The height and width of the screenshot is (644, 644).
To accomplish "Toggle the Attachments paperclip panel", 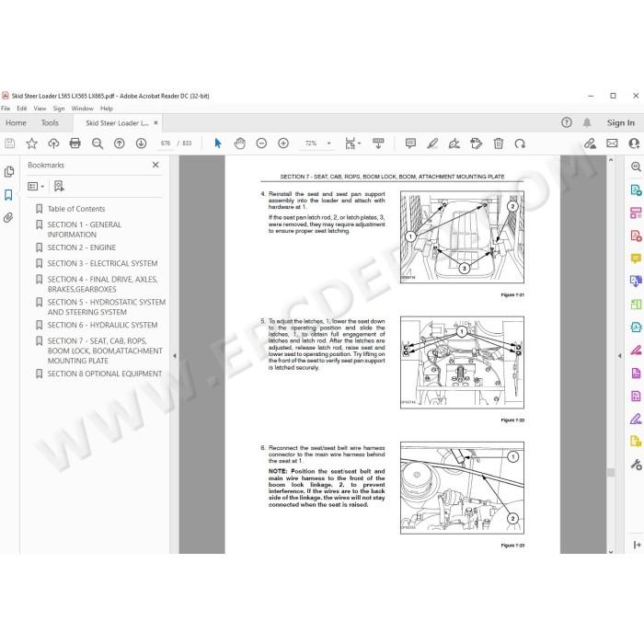I will point(8,218).
